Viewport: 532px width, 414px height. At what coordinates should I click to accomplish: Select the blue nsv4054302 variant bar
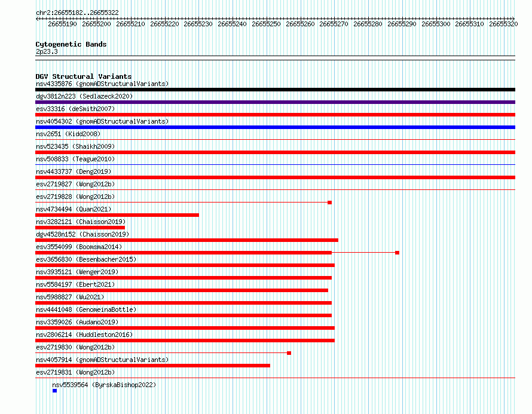275,127
